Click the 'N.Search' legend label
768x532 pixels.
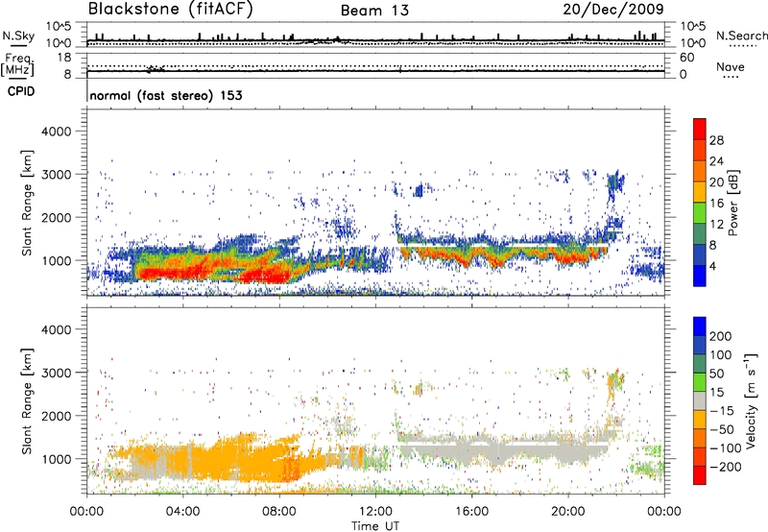741,36
